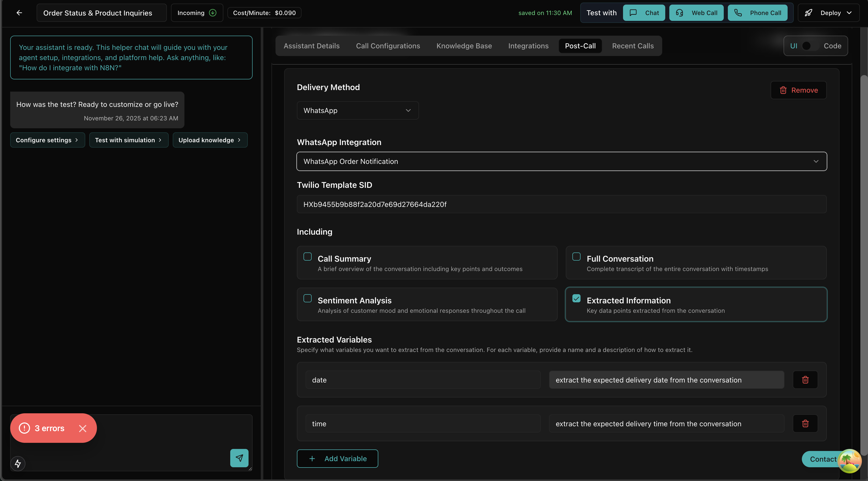Viewport: 868px width, 481px height.
Task: Click the Twilio Template SID field
Action: point(561,204)
